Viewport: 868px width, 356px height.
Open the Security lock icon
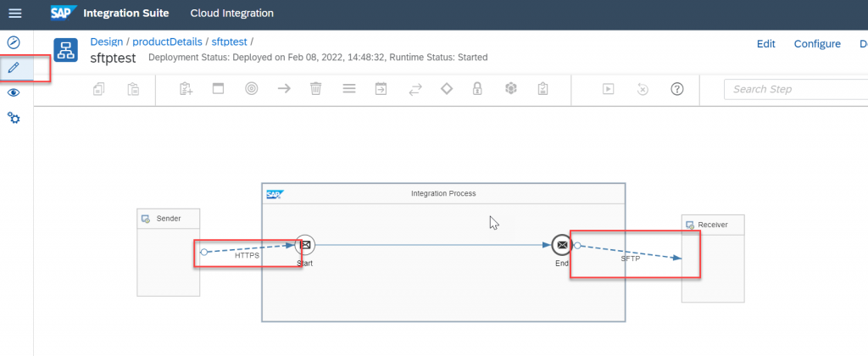[x=477, y=89]
